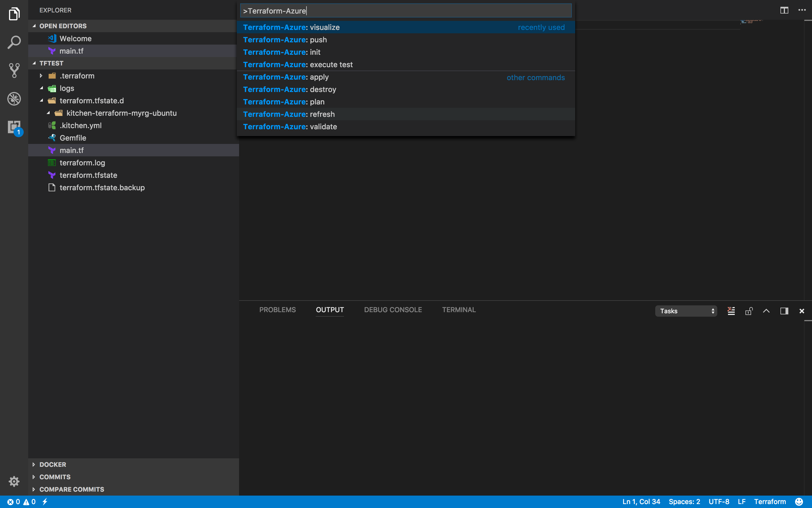Collapse kitchen-terraform-myrg-ubuntu folder
The width and height of the screenshot is (812, 508).
pos(134,113)
